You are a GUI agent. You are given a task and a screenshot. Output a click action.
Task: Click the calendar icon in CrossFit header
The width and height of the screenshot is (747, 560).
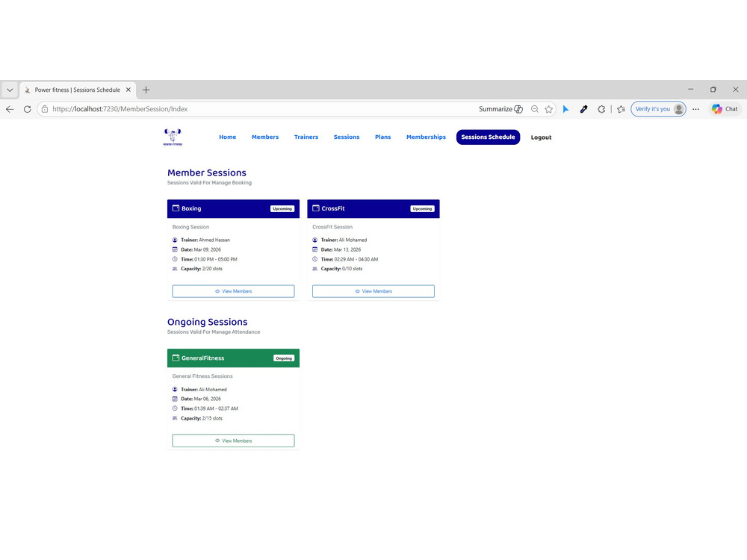coord(316,208)
